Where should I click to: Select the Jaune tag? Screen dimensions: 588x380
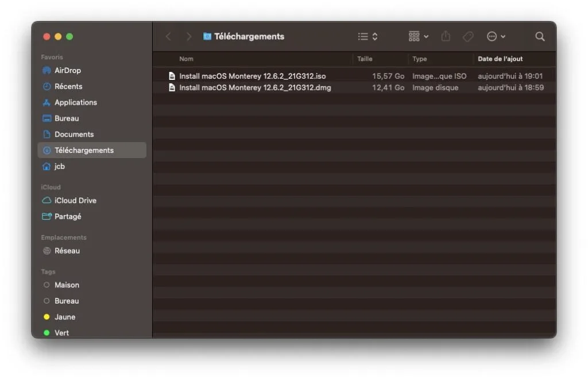[92, 317]
